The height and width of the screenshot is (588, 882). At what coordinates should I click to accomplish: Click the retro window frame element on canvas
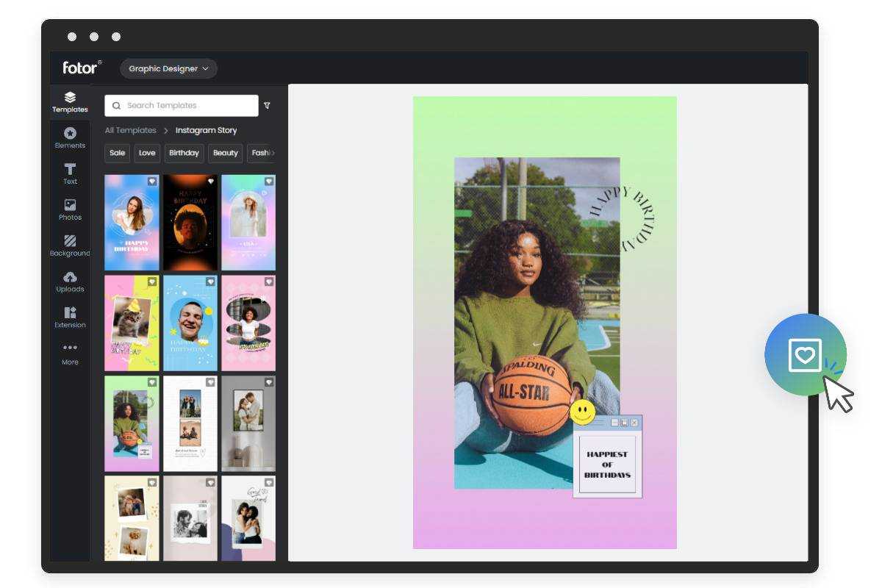[x=607, y=456]
